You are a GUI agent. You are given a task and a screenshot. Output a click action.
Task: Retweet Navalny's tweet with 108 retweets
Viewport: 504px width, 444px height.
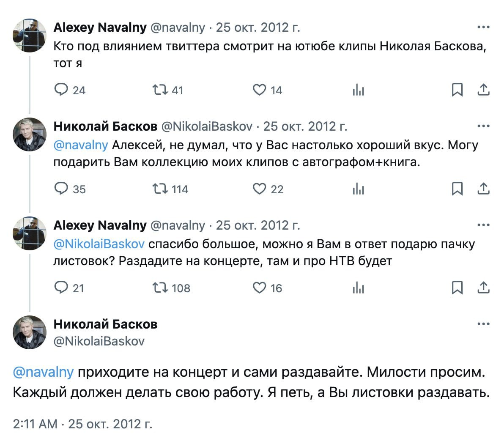[x=160, y=288]
